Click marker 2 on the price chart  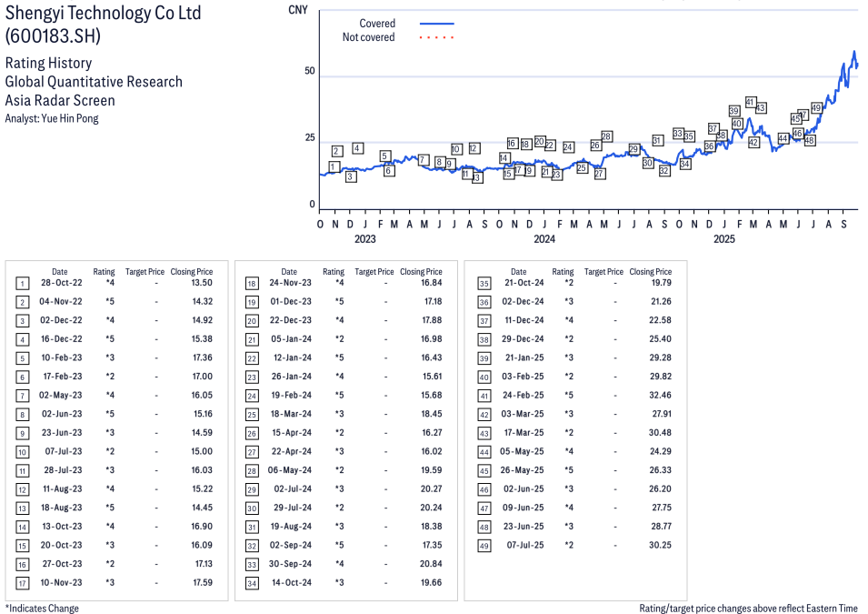(x=337, y=151)
